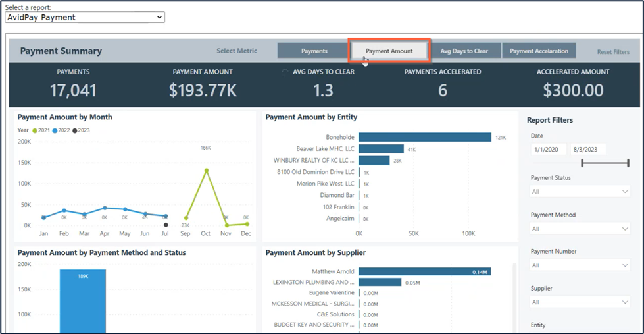Click the Boneholde bar in entity chart
Screen dimensions: 644x334
(x=425, y=137)
